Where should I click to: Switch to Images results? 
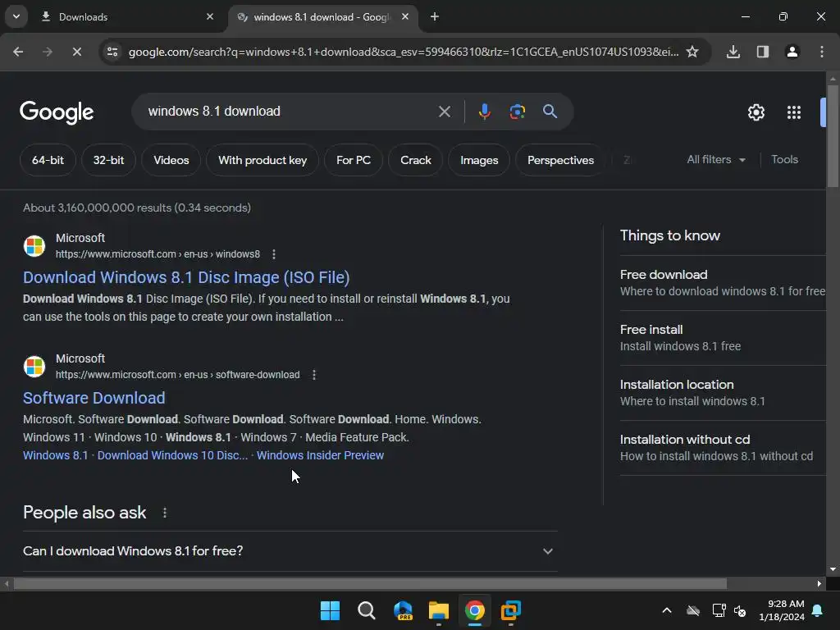click(x=479, y=160)
